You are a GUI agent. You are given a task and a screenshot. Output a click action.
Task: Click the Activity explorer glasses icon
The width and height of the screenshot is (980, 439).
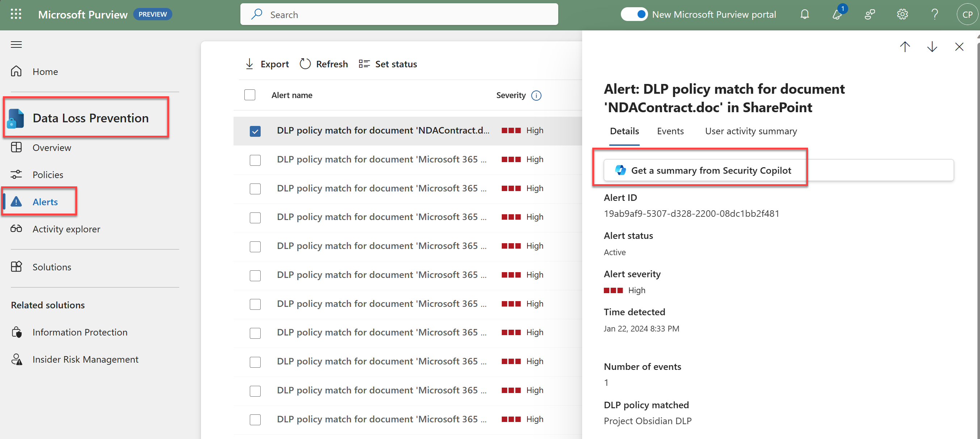(x=16, y=229)
